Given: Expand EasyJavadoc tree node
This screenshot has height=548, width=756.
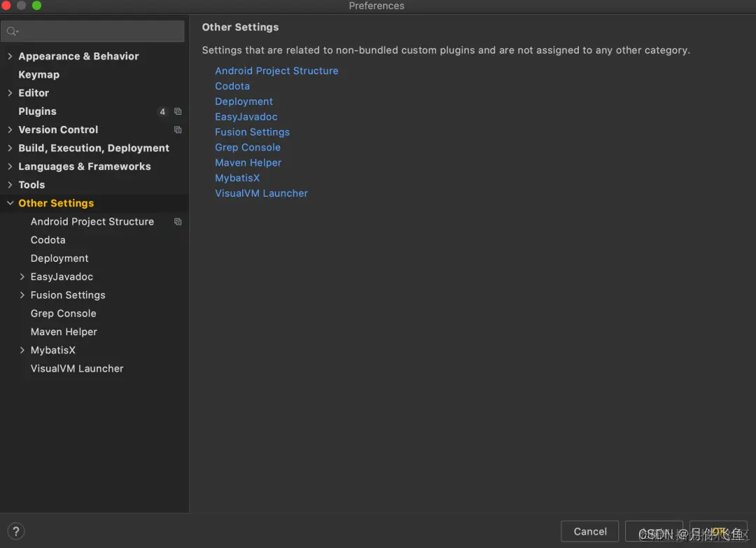Looking at the screenshot, I should [x=22, y=276].
